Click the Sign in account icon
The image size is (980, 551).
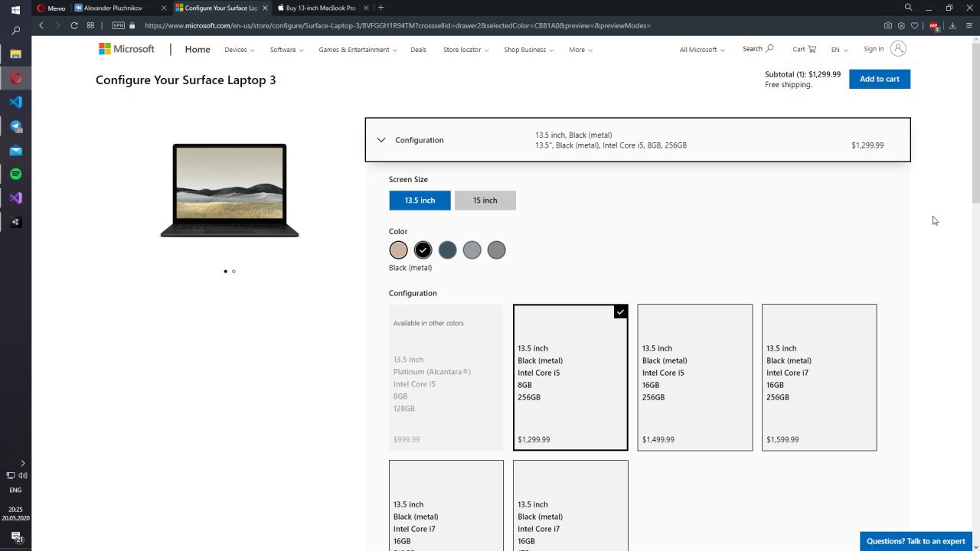pos(899,49)
